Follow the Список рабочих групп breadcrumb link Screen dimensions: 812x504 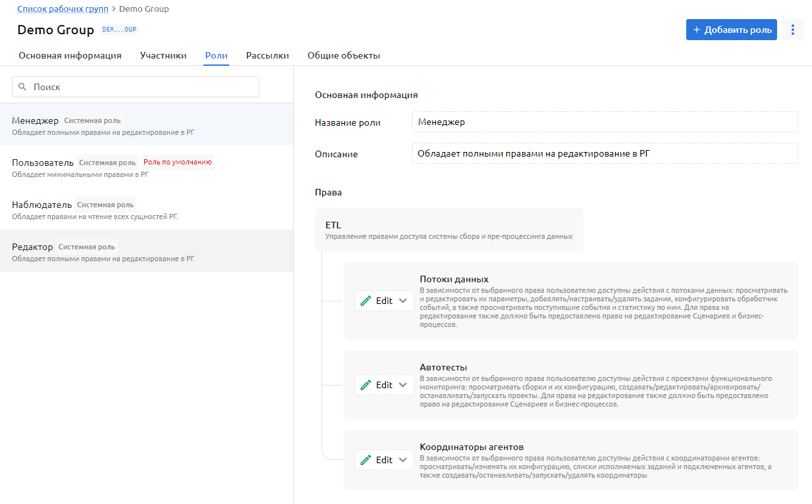(x=64, y=9)
